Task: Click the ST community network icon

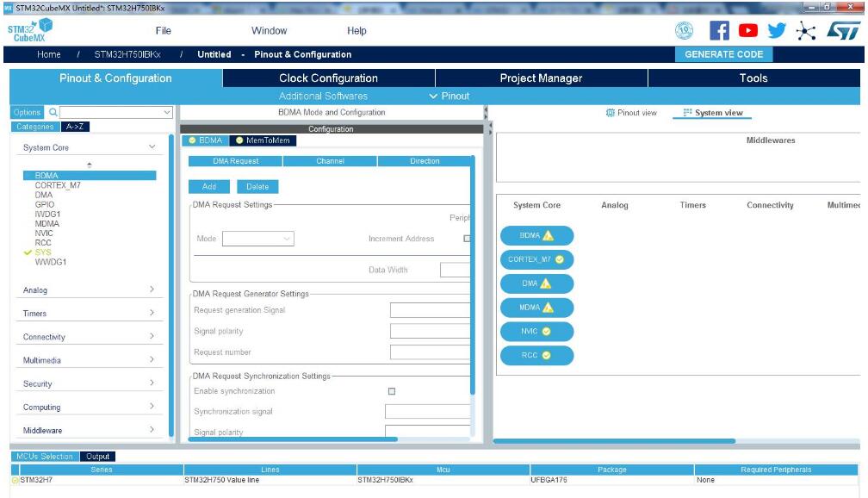Action: tap(806, 30)
